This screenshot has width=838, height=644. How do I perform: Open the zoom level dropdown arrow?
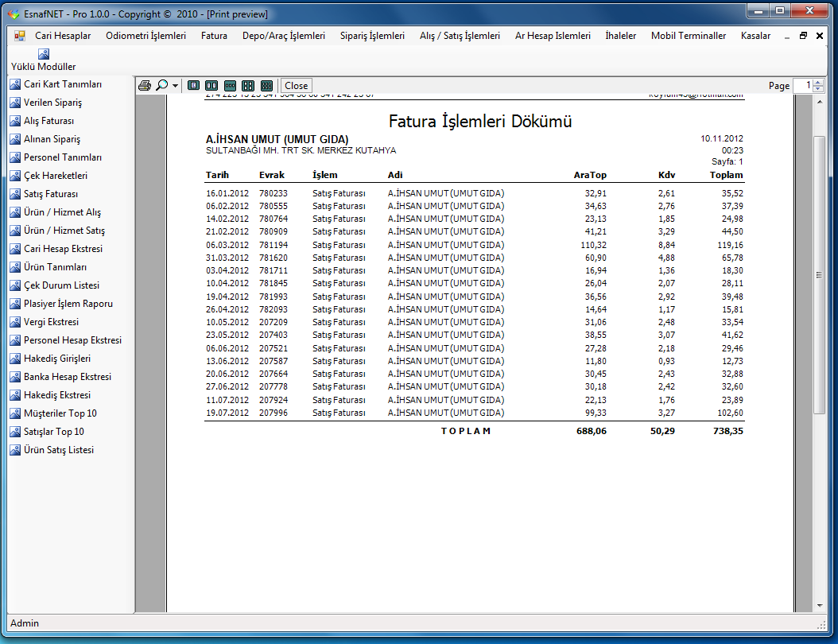pyautogui.click(x=175, y=86)
